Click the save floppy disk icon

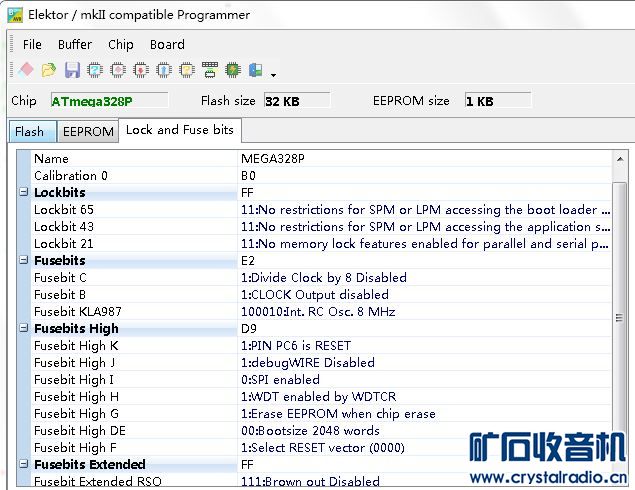(72, 70)
